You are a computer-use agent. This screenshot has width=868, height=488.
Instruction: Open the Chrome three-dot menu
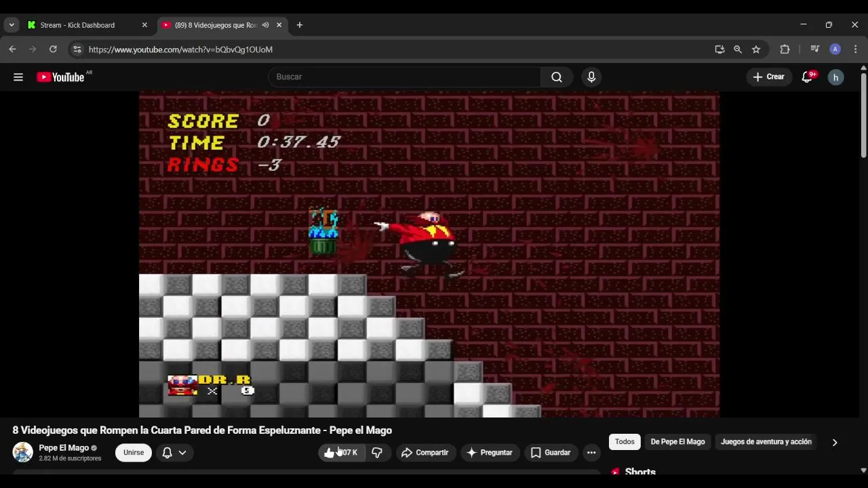pyautogui.click(x=856, y=49)
